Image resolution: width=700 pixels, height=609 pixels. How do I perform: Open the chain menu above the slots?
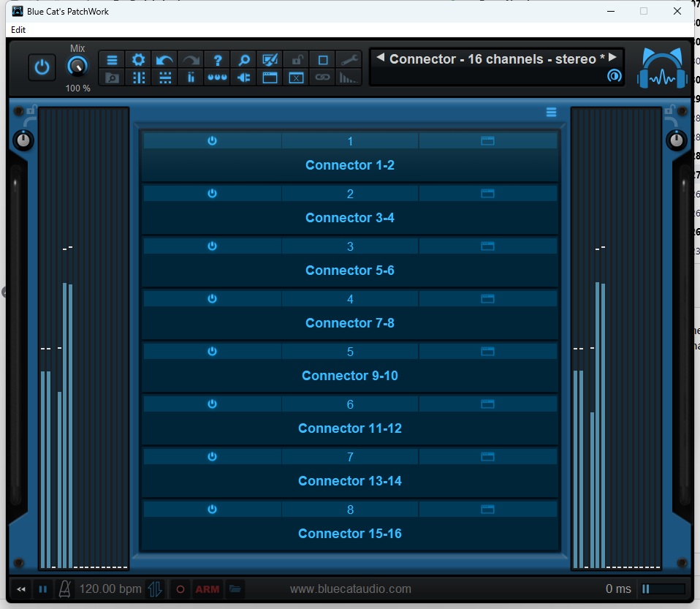tap(551, 112)
